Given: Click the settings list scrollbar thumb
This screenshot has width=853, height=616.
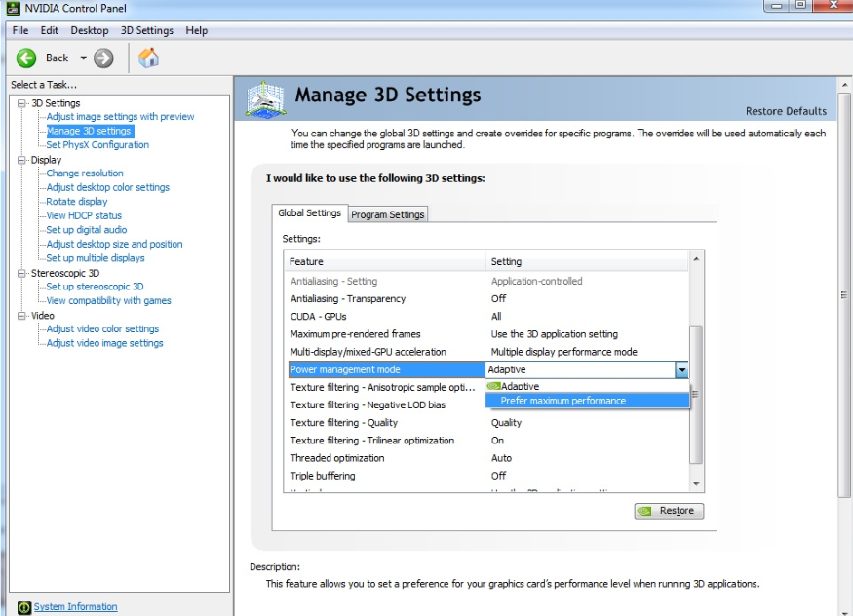Looking at the screenshot, I should [696, 394].
